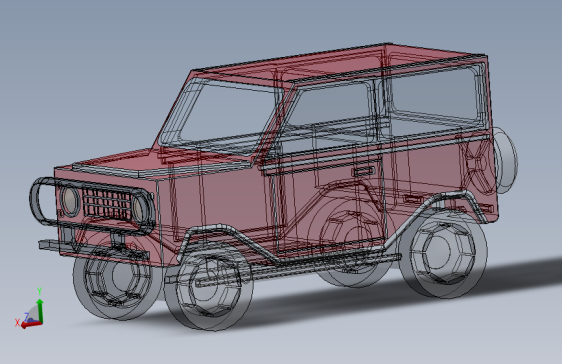Viewport: 562px width, 364px height.
Task: Select the front bumper beam
Action: [x=93, y=250]
